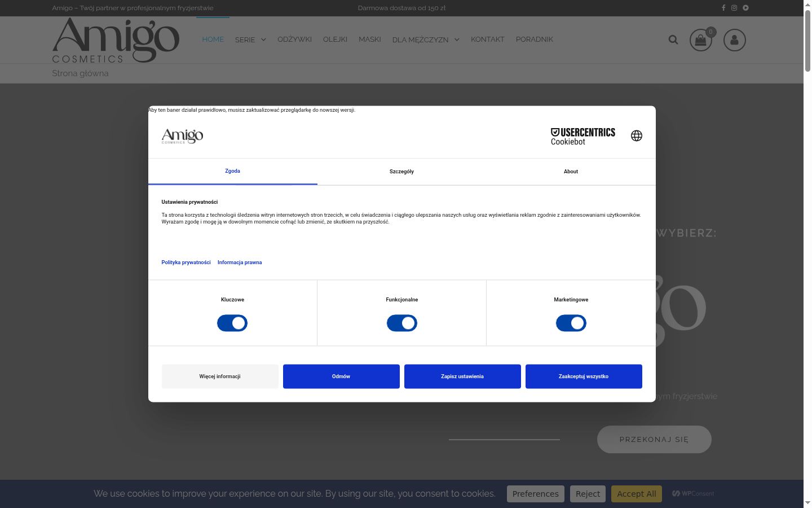Click the small Amigo logo in cookie dialog
The height and width of the screenshot is (508, 812).
[182, 136]
